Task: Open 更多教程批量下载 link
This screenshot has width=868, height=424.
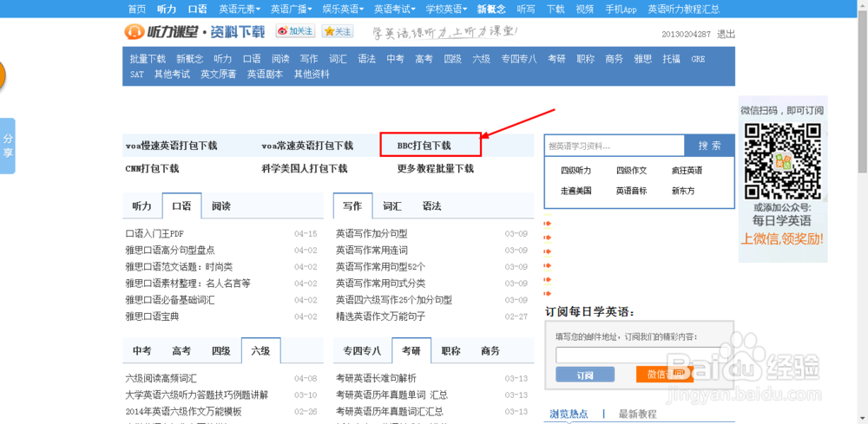Action: [436, 168]
